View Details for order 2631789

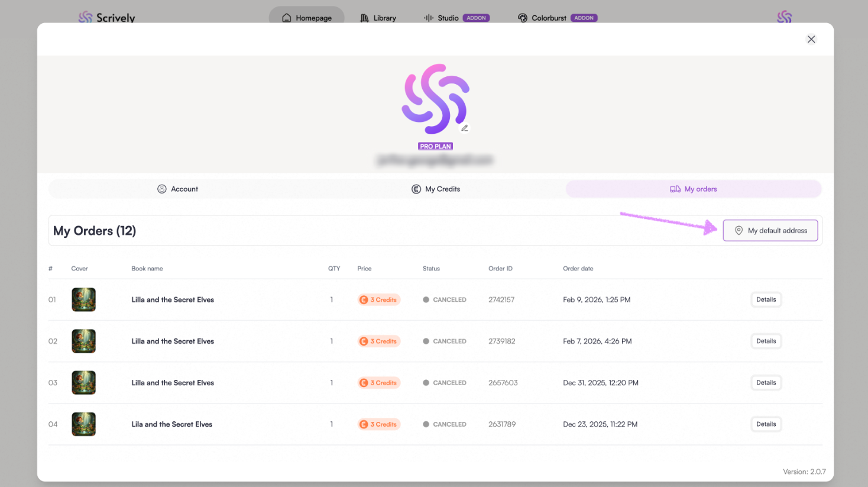click(766, 424)
